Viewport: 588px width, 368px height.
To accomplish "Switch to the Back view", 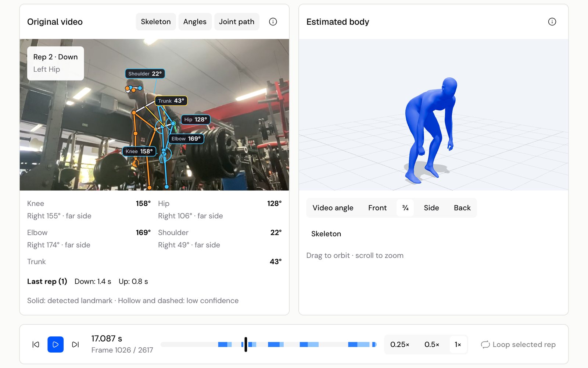I will tap(462, 208).
